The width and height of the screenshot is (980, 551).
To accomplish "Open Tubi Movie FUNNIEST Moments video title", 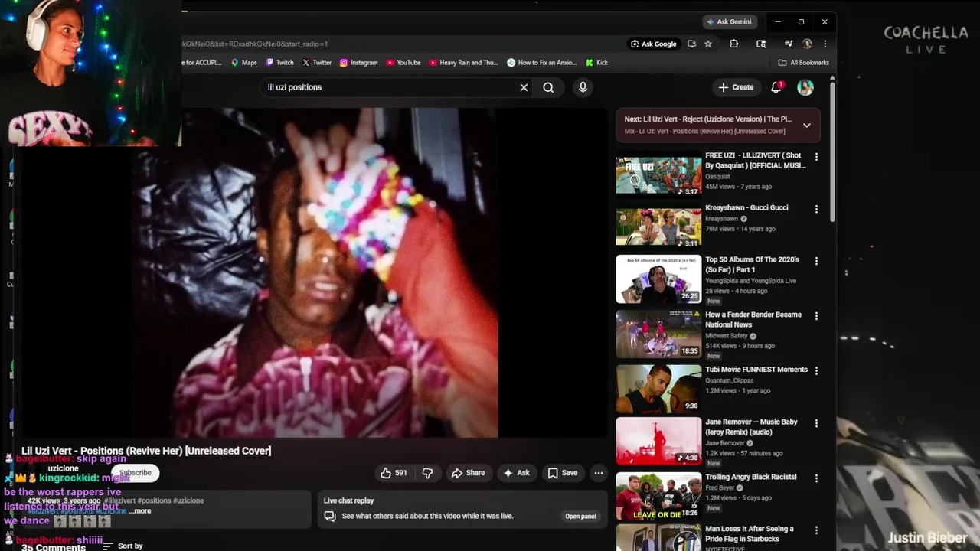I will (x=756, y=370).
